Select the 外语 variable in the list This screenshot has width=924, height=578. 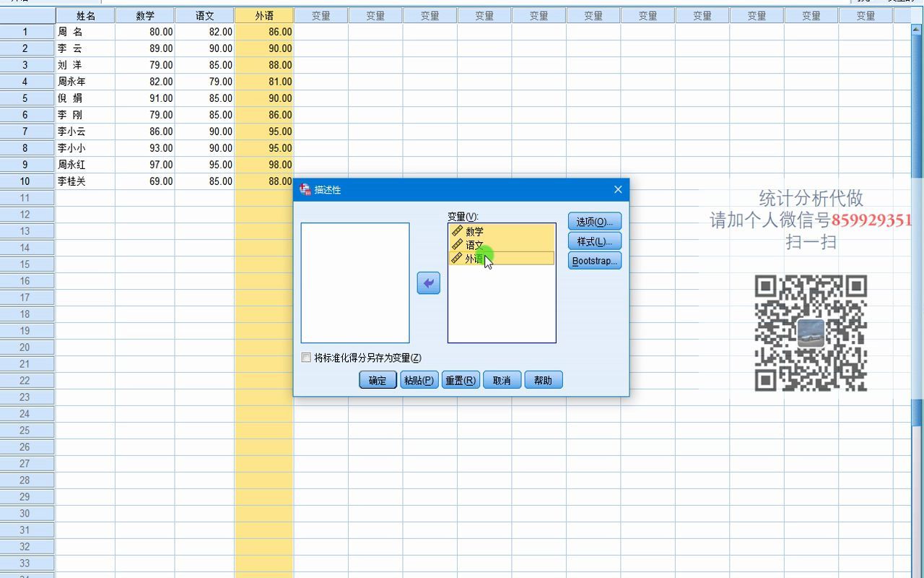pos(502,258)
